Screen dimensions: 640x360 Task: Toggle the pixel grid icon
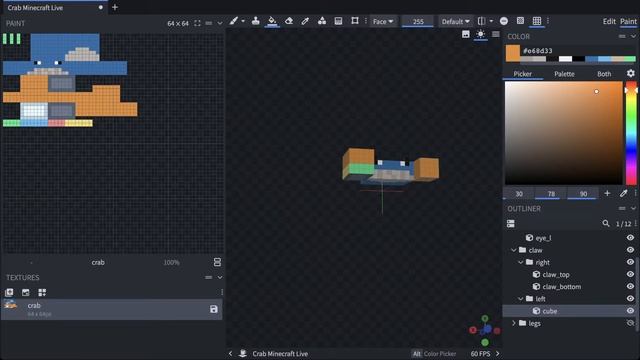pos(520,21)
